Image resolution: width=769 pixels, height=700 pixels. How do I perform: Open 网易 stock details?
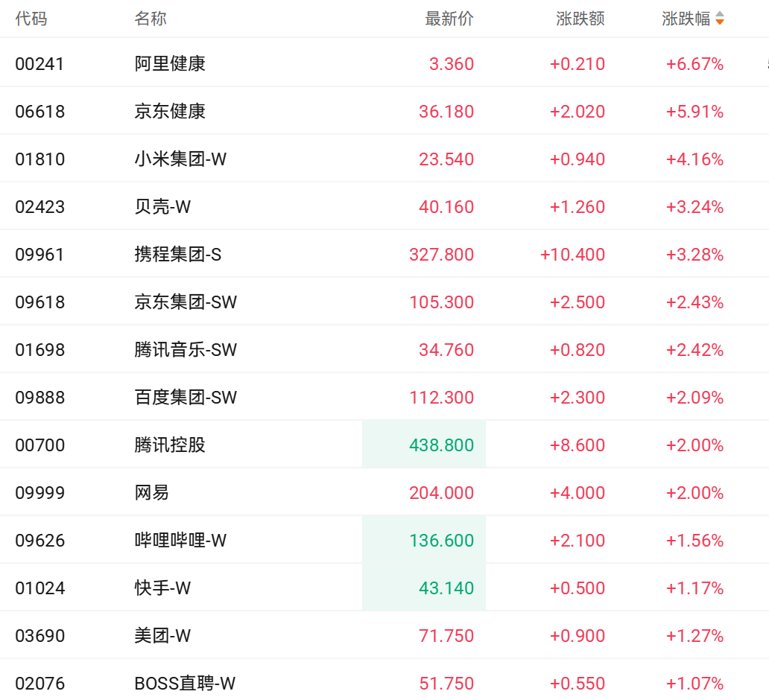[384, 491]
